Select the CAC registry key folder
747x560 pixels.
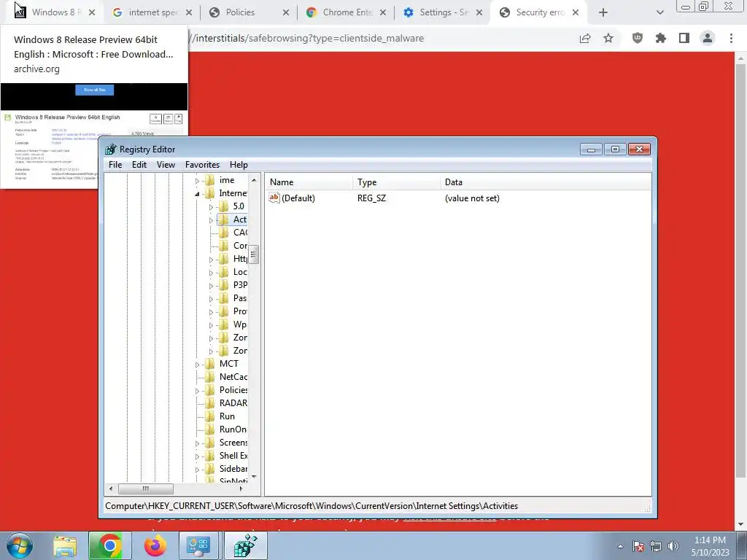pyautogui.click(x=233, y=233)
